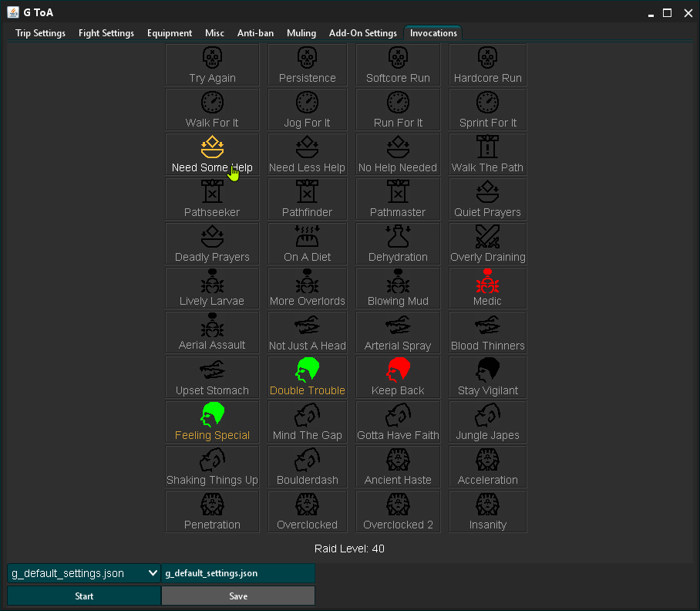Select the Walk For It timer icon
The image size is (700, 611).
(x=212, y=110)
